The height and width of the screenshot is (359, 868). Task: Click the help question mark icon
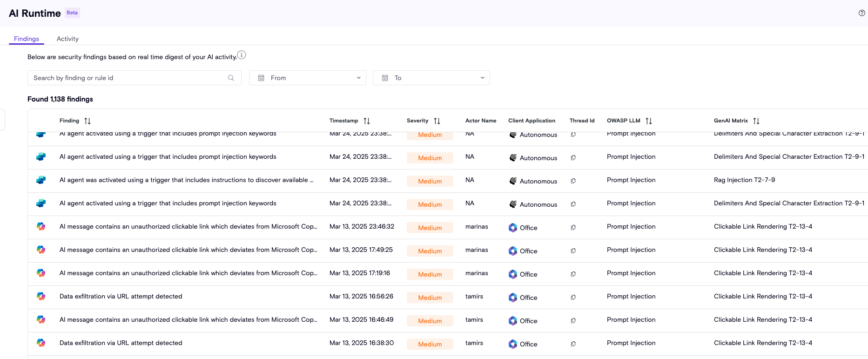(861, 13)
